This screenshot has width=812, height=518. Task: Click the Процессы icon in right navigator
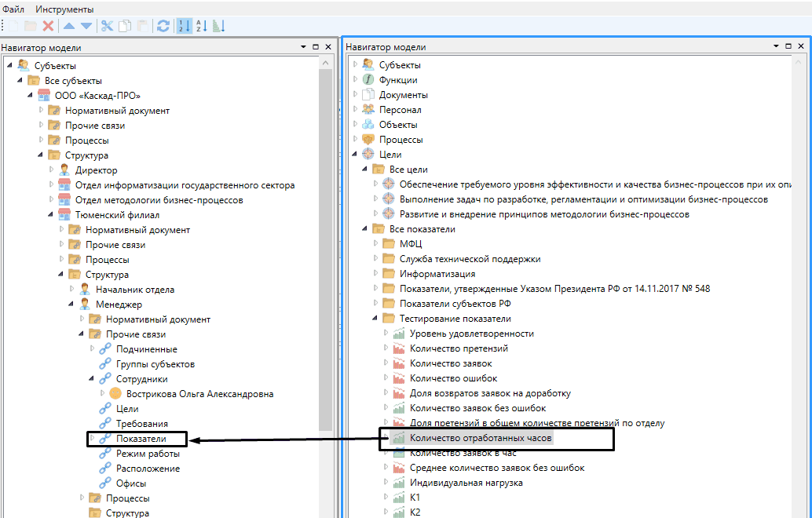pyautogui.click(x=368, y=140)
